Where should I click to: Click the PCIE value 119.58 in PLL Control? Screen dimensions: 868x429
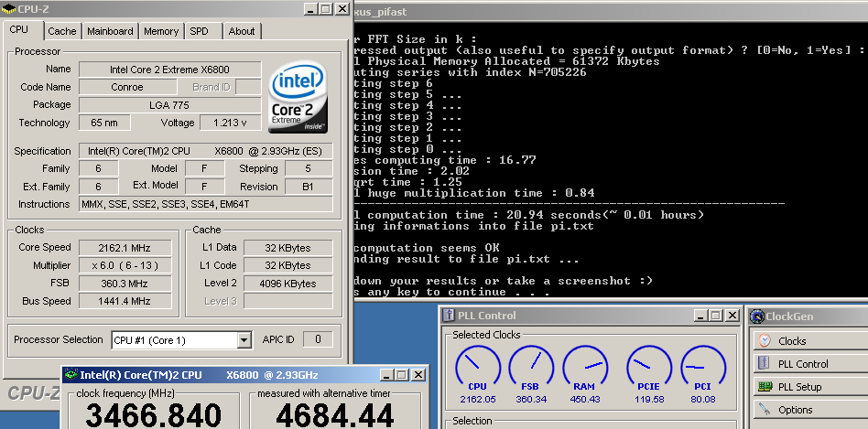point(649,399)
